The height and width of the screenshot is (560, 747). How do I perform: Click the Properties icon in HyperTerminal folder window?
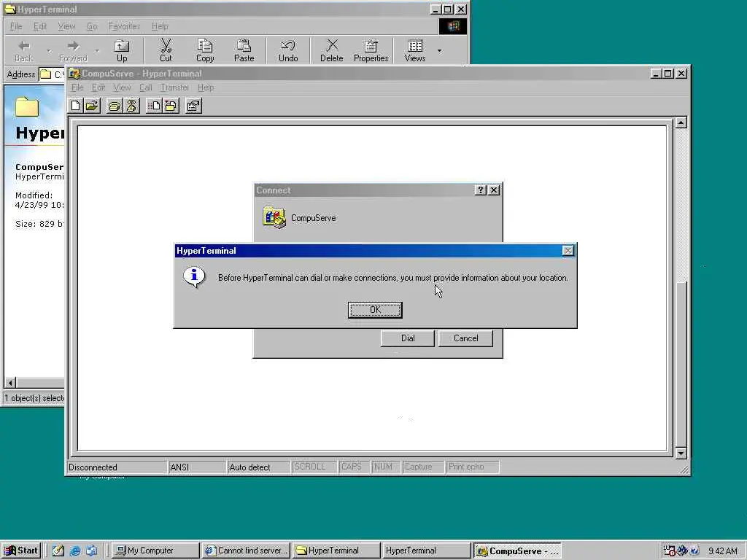tap(371, 50)
